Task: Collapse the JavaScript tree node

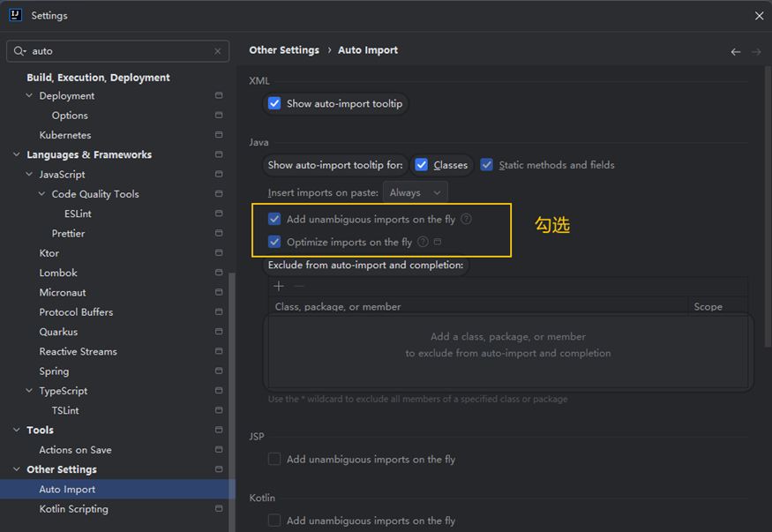Action: 29,174
